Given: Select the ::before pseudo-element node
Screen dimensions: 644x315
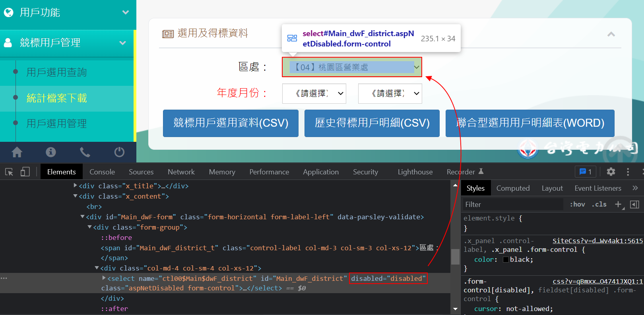Looking at the screenshot, I should pyautogui.click(x=116, y=237).
